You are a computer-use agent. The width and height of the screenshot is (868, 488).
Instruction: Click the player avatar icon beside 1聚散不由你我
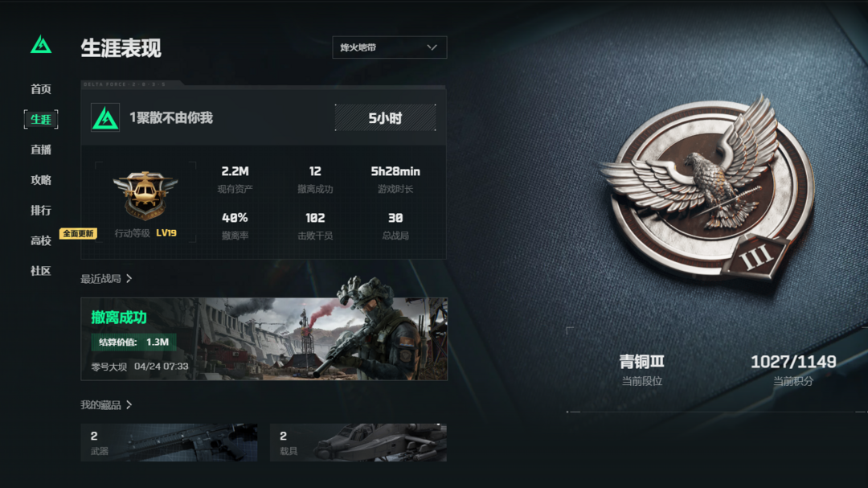point(105,117)
